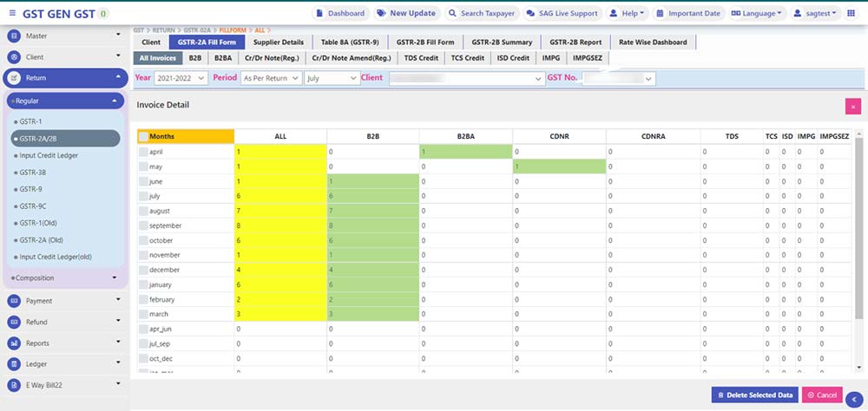Click the Payment sidebar icon
Screen dimensions: 868x411
pyautogui.click(x=15, y=301)
